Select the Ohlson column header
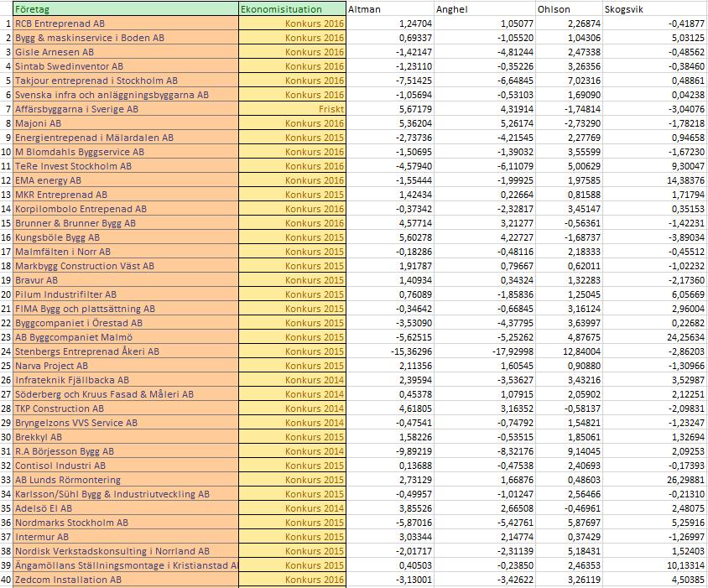The image size is (708, 588). 569,9
